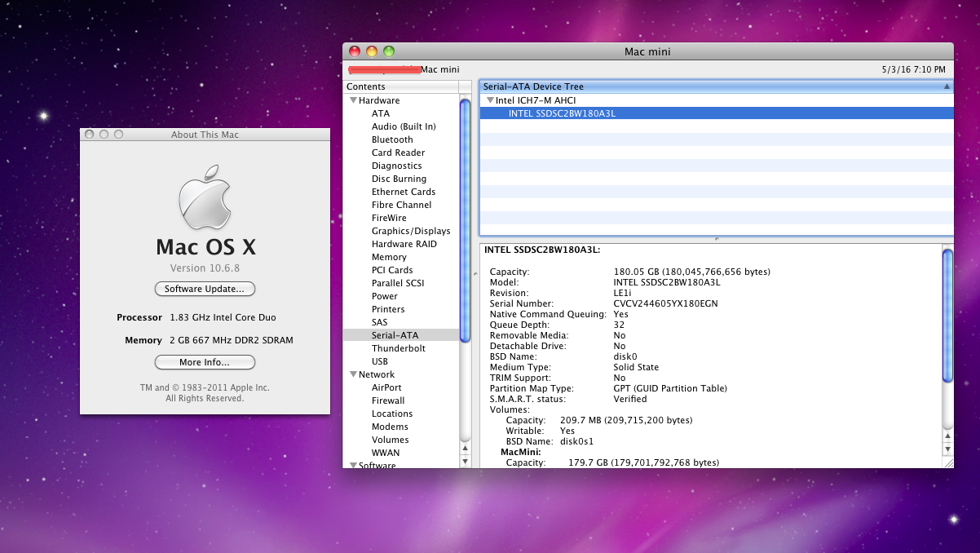
Task: Select Power in sidebar
Action: coord(385,296)
